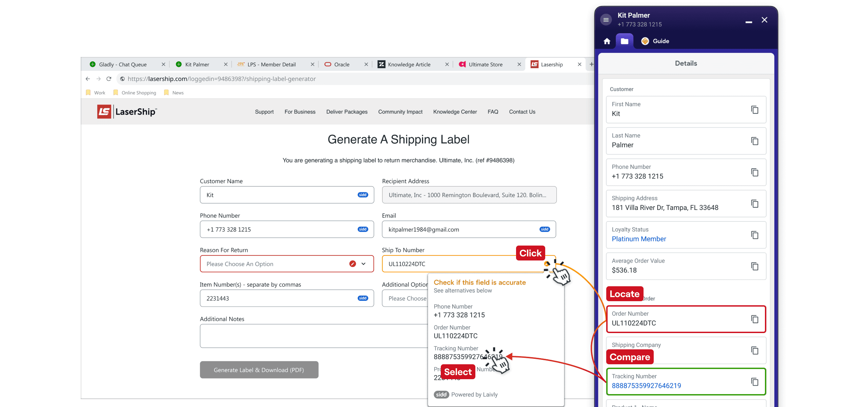Go to home icon in side panel
Viewport: 868px width, 407px height.
(x=607, y=41)
